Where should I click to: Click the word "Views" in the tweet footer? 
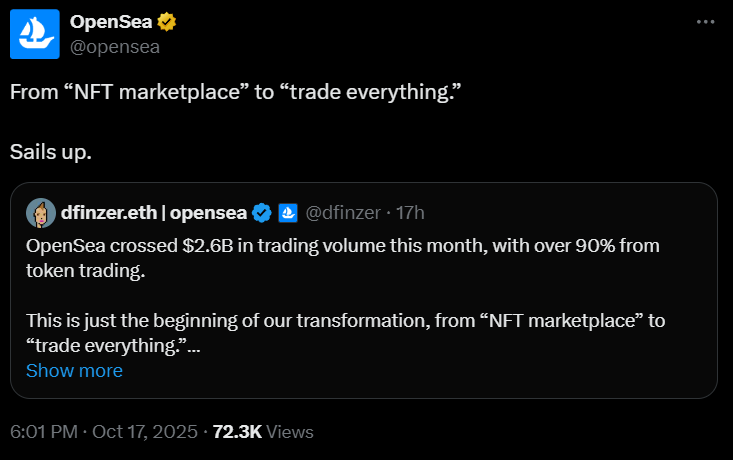pyautogui.click(x=290, y=432)
